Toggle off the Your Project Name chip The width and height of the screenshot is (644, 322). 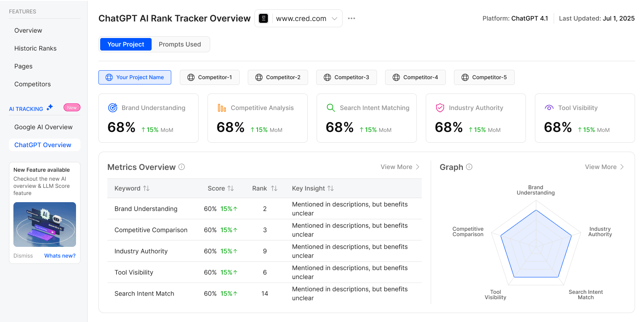click(135, 77)
